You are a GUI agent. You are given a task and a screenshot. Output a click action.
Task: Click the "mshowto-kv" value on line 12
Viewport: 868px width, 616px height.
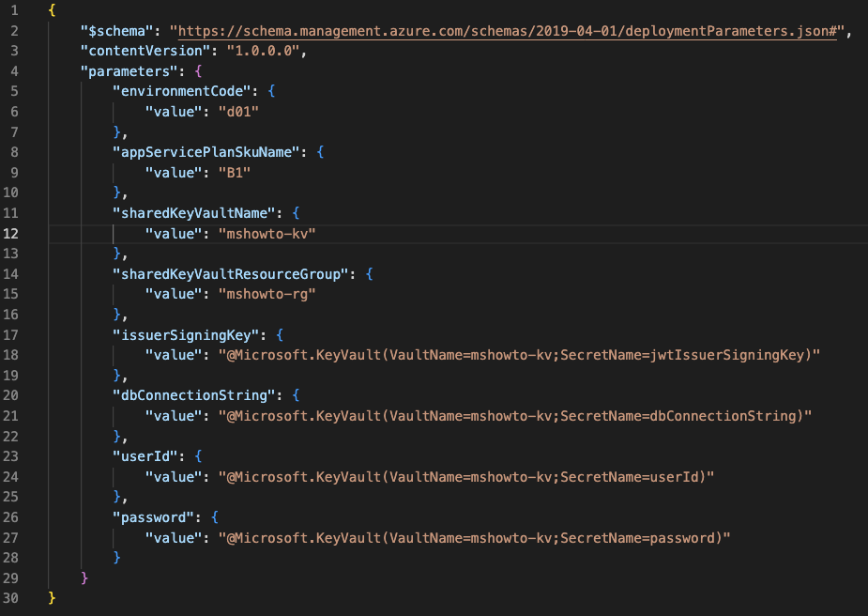[266, 234]
